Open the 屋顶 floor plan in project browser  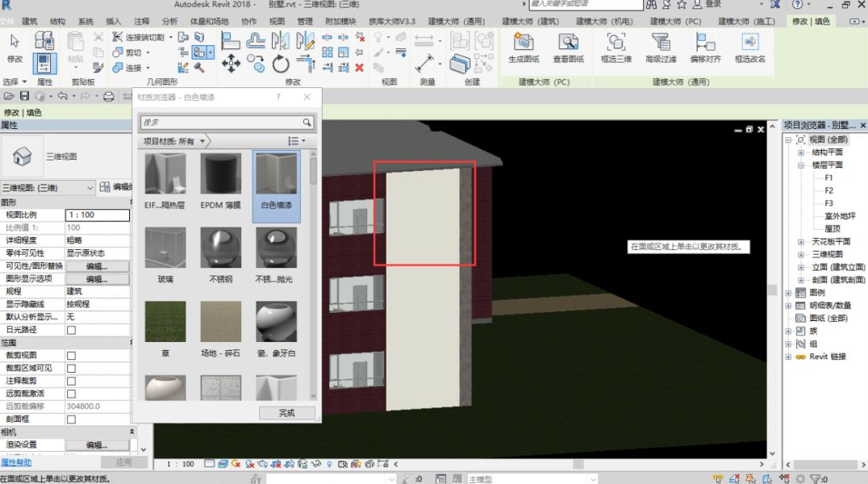click(832, 229)
